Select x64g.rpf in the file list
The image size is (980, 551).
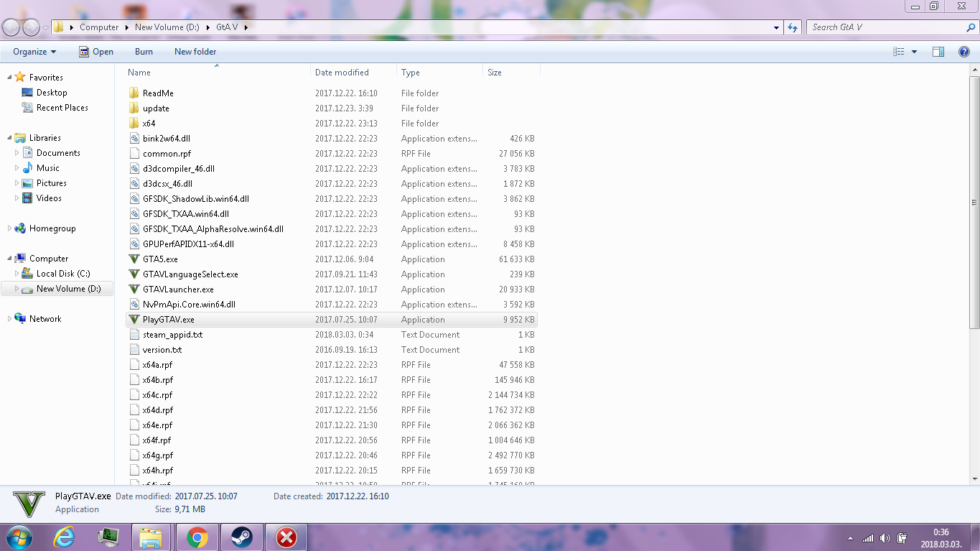click(158, 455)
